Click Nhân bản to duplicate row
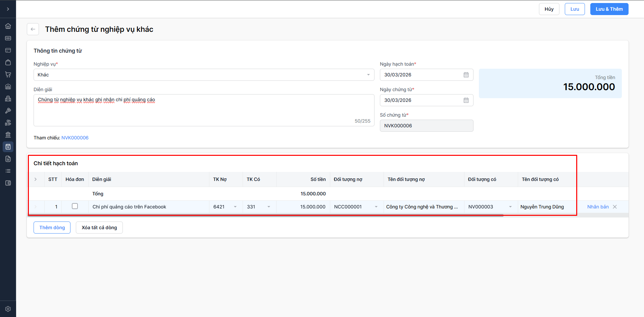The width and height of the screenshot is (644, 317). (x=598, y=207)
